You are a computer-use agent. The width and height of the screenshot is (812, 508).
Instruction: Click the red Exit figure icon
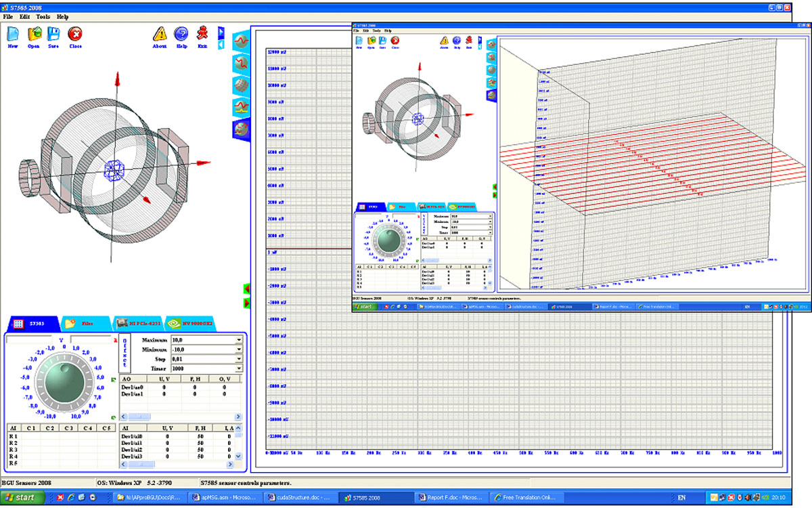202,34
